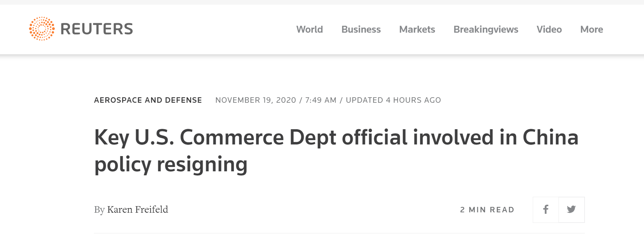Viewport: 644px width, 245px height.
Task: Expand the More navigation menu
Action: click(x=591, y=29)
